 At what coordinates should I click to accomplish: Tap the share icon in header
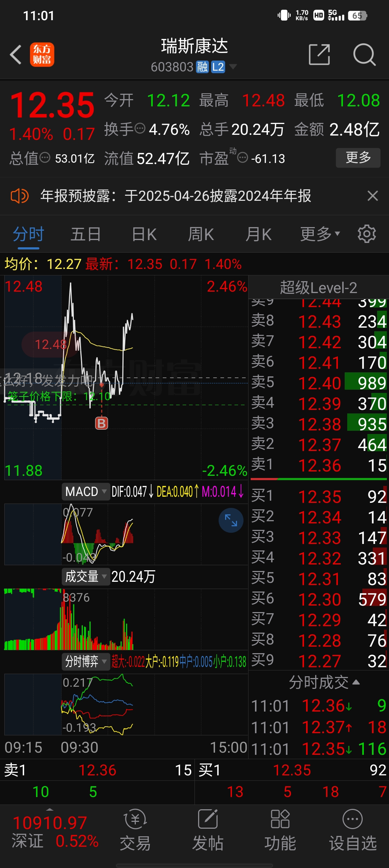(x=319, y=55)
